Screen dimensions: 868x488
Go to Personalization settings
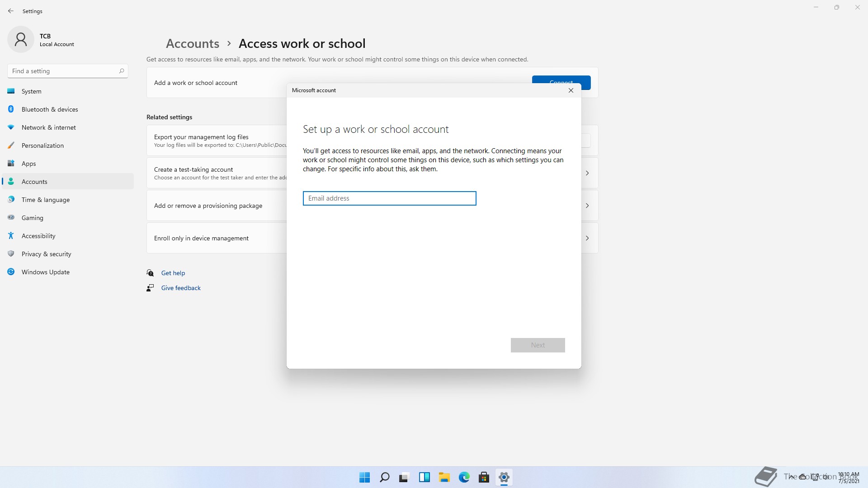click(x=68, y=145)
